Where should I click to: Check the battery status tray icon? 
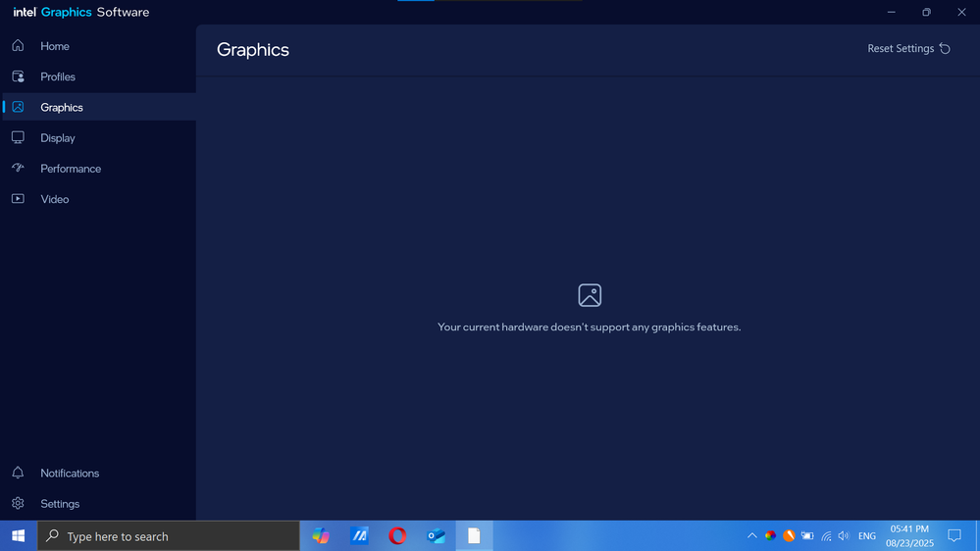pos(807,536)
